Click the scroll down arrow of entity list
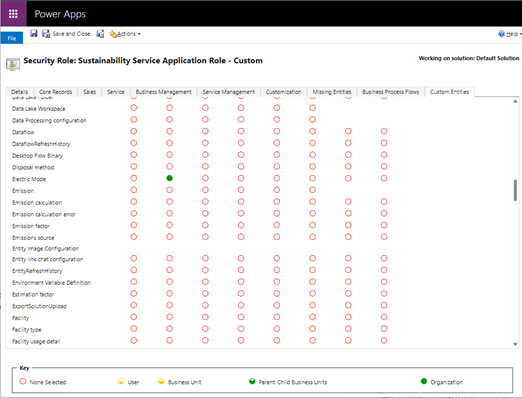The width and height of the screenshot is (522, 398). [515, 344]
